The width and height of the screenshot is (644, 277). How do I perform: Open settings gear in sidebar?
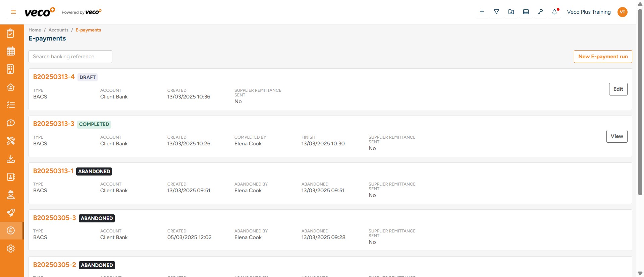point(11,249)
